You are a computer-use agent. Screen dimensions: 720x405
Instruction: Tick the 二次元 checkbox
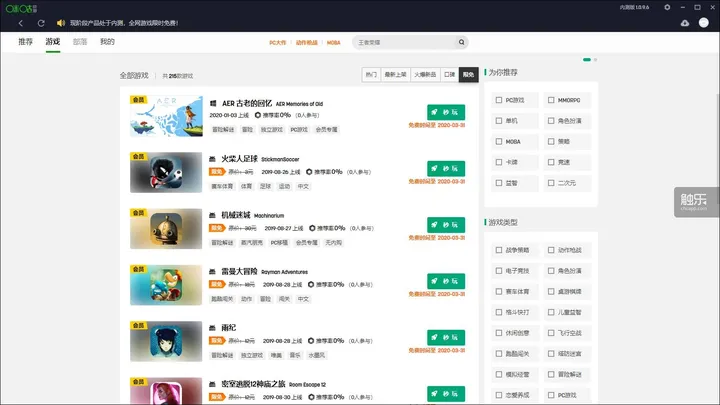pos(551,183)
